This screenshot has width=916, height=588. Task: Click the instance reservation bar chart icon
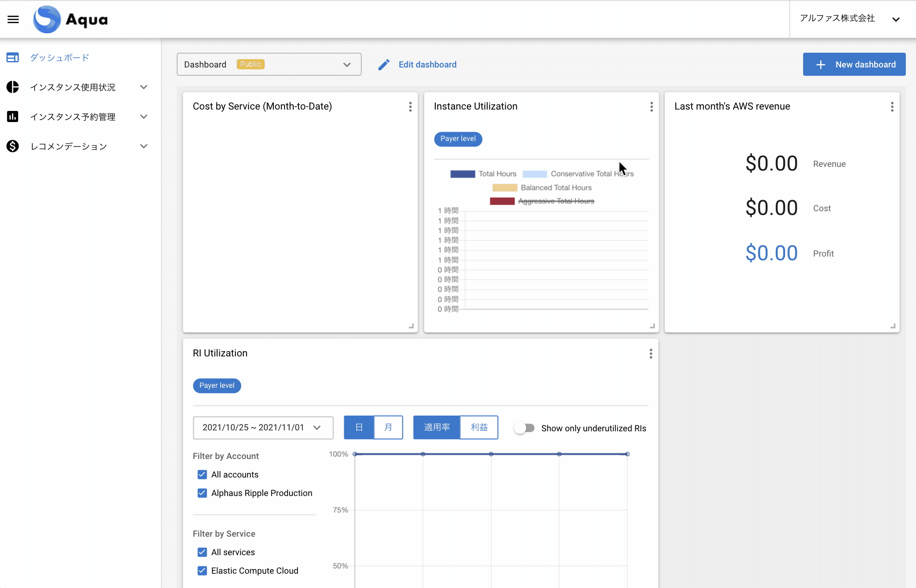(x=12, y=117)
